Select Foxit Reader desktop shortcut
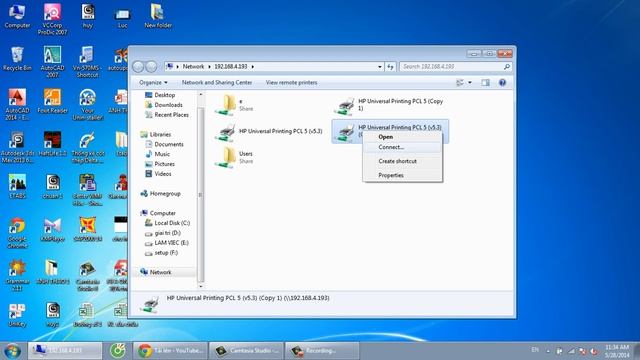The width and height of the screenshot is (640, 360). 52,101
